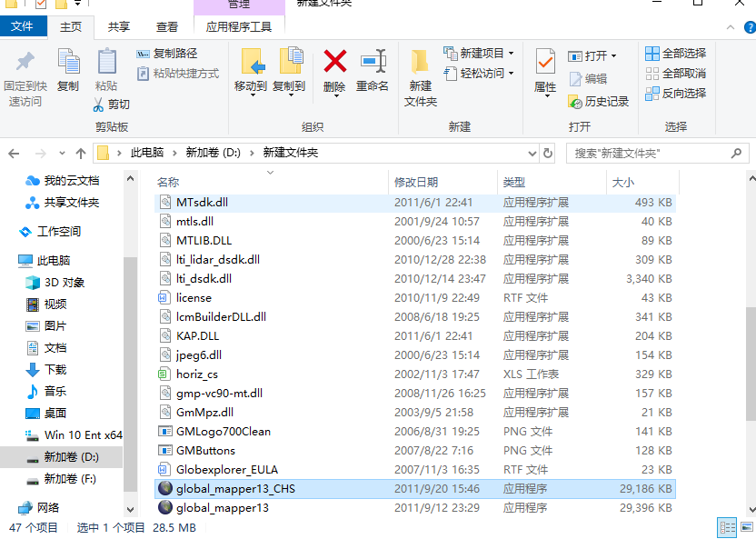Expand the Easy Access dropdown
The height and width of the screenshot is (539, 756).
point(511,74)
